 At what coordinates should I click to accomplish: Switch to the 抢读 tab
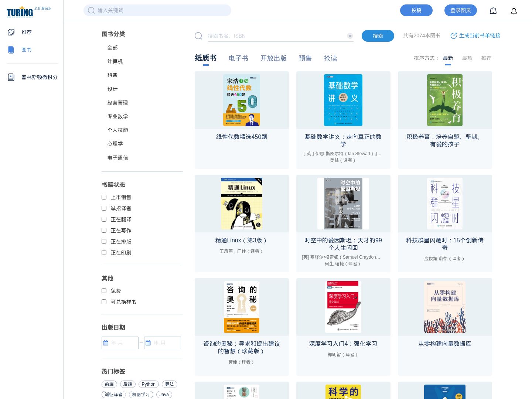[x=330, y=58]
